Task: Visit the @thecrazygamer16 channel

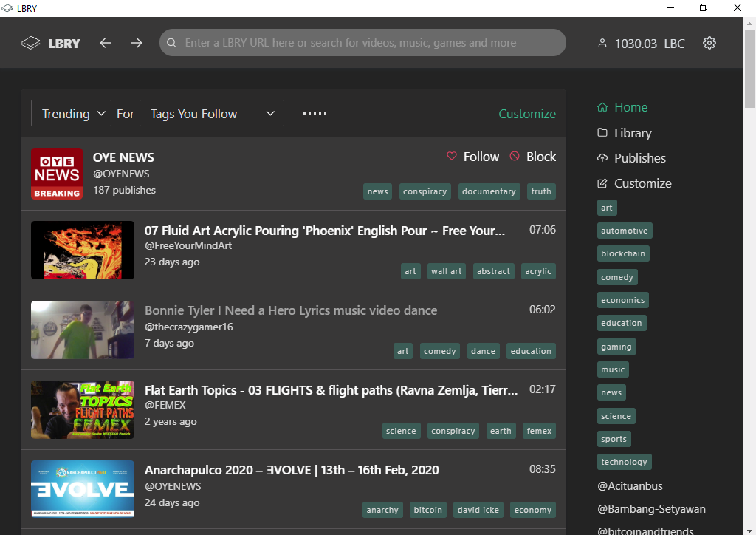Action: (188, 327)
